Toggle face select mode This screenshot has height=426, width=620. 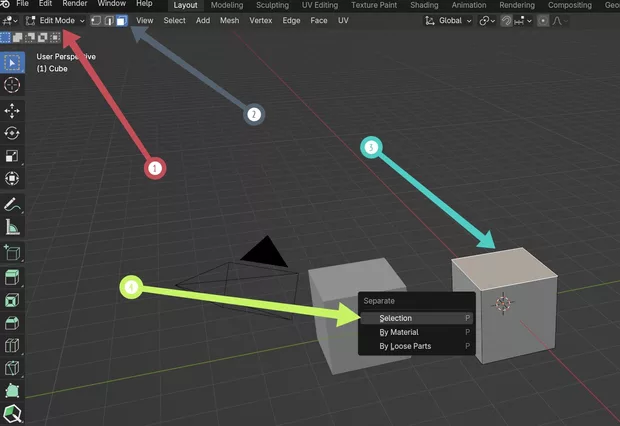point(121,20)
